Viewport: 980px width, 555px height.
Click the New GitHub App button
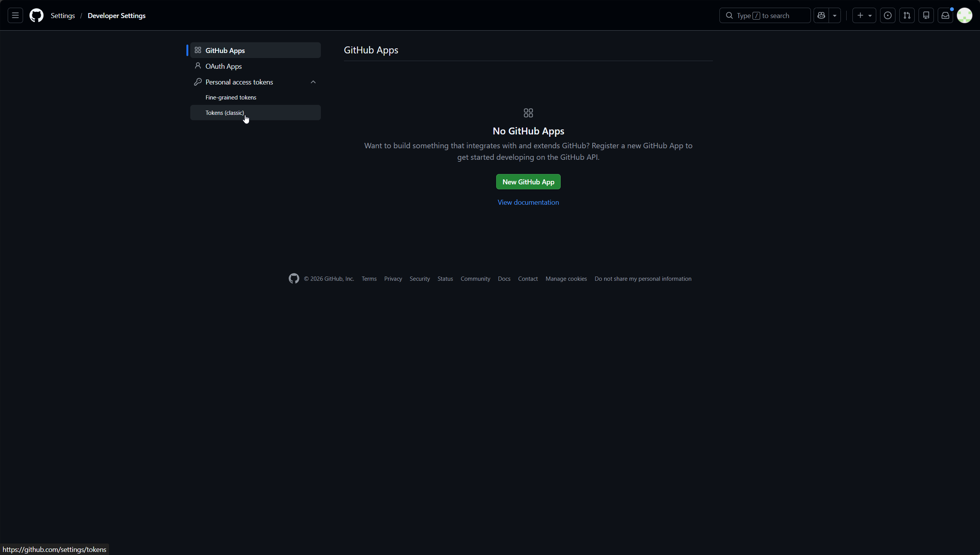pos(528,182)
